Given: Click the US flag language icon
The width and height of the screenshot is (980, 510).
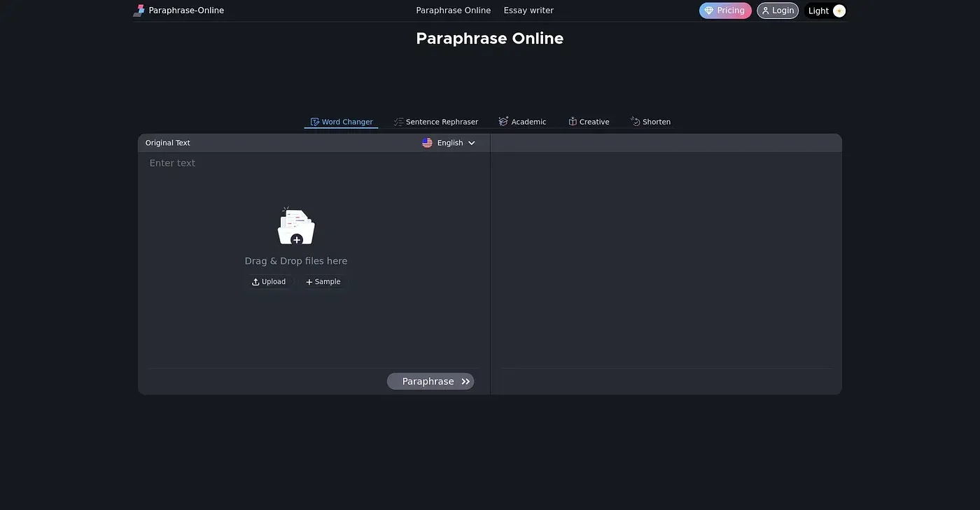Looking at the screenshot, I should (427, 143).
